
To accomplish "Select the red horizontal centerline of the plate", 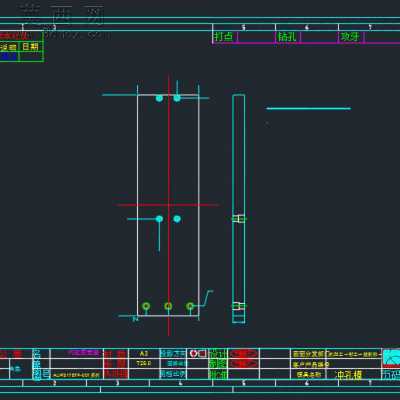I will pyautogui.click(x=168, y=205).
